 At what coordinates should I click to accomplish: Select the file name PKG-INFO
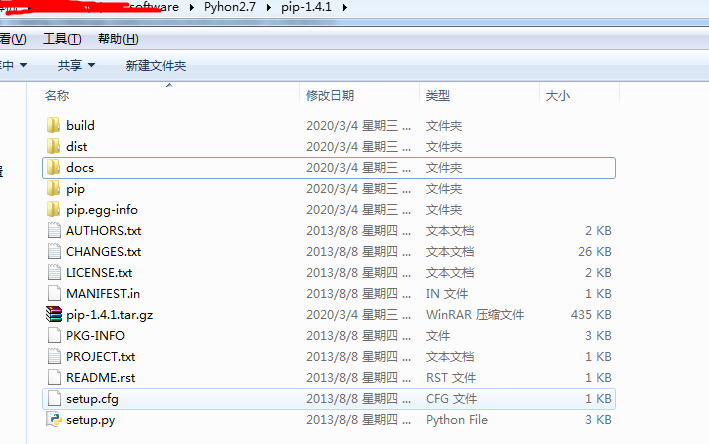[95, 336]
